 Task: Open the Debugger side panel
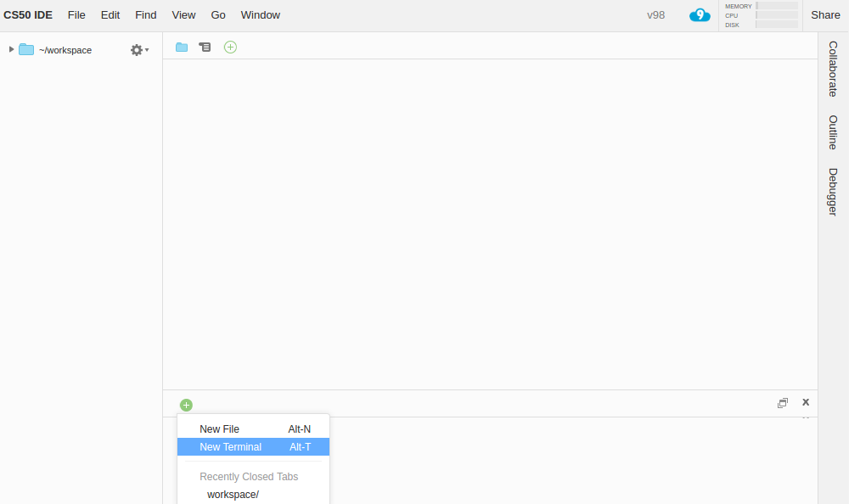pos(833,192)
